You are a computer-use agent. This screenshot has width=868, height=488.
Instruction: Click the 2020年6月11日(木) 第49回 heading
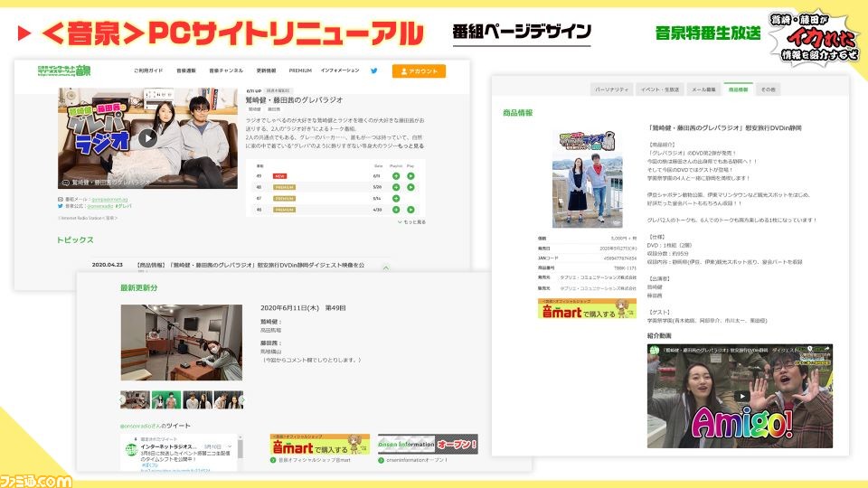tap(303, 307)
